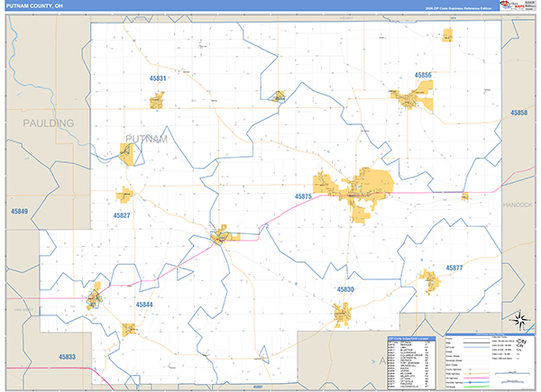Select the ZIP code label 45833
Screen dimensions: 541x392
67,357
